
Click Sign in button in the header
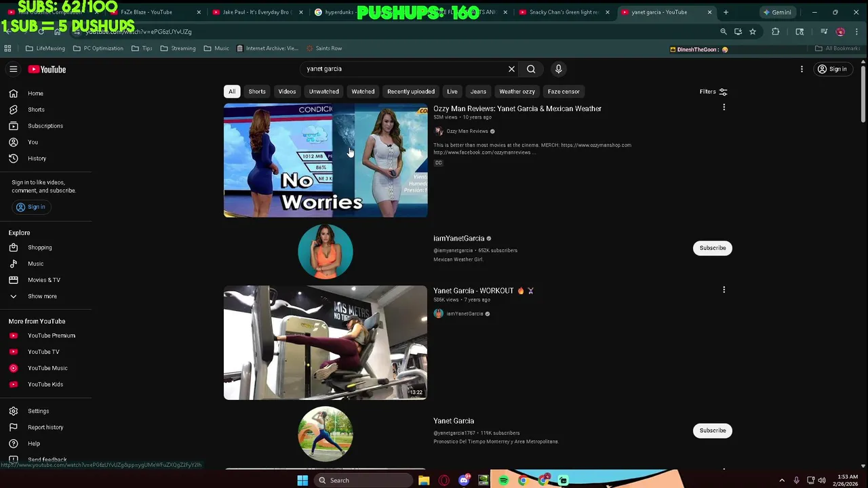pos(832,69)
